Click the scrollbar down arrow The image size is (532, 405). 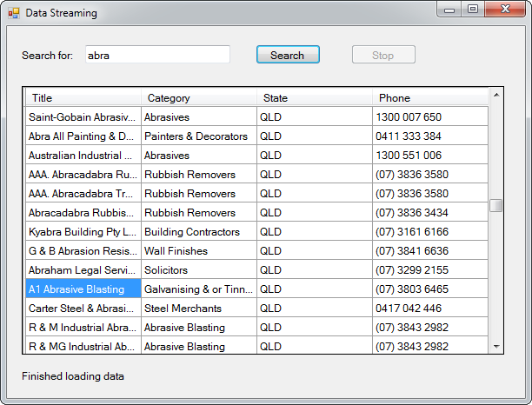496,346
